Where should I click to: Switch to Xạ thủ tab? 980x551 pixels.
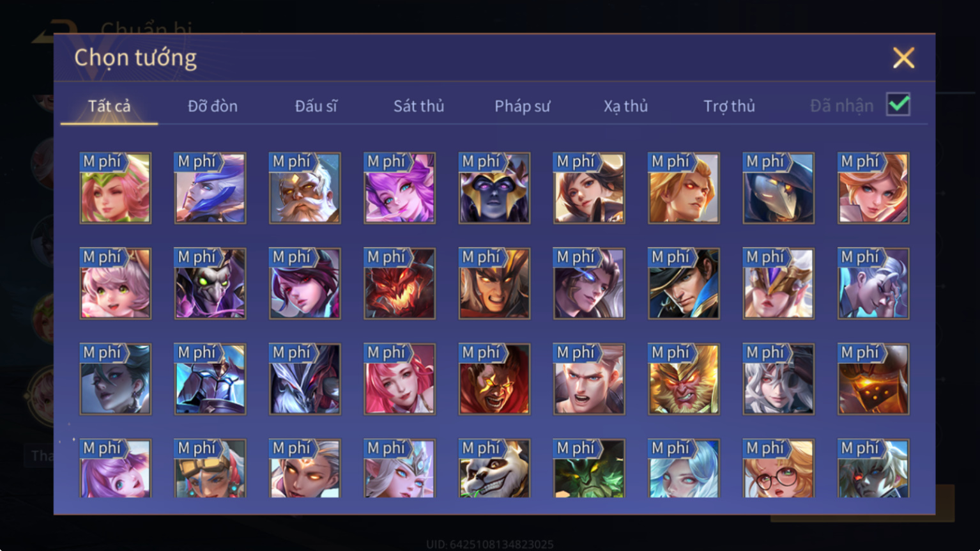click(625, 106)
